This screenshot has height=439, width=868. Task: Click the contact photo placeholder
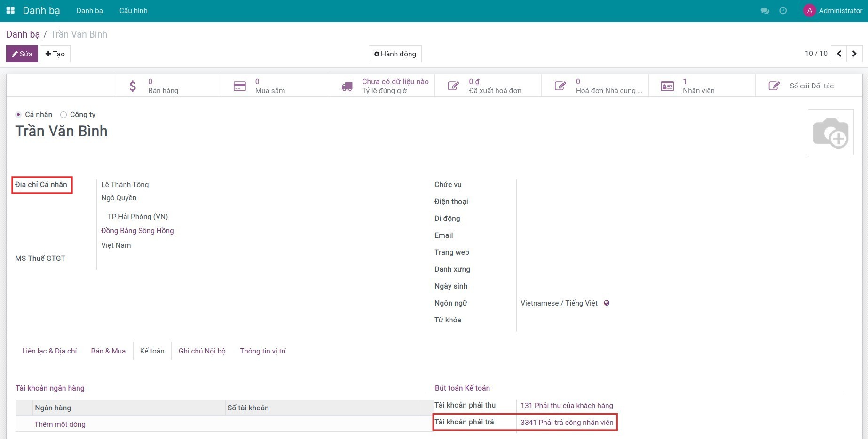point(830,132)
